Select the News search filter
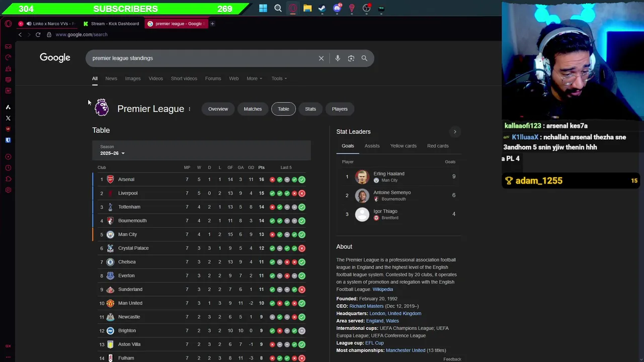Viewport: 644px width, 362px height. pos(111,78)
